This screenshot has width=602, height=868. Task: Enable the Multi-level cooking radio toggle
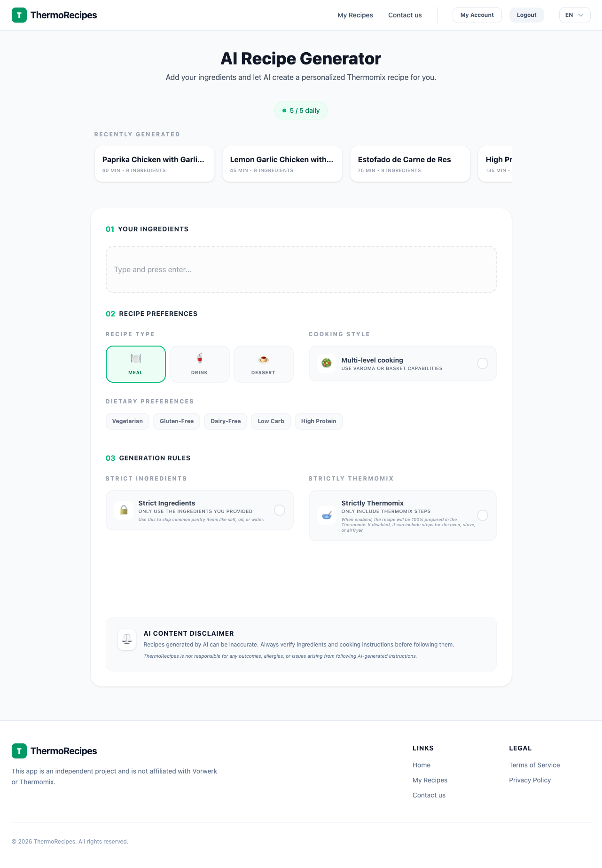(x=482, y=363)
